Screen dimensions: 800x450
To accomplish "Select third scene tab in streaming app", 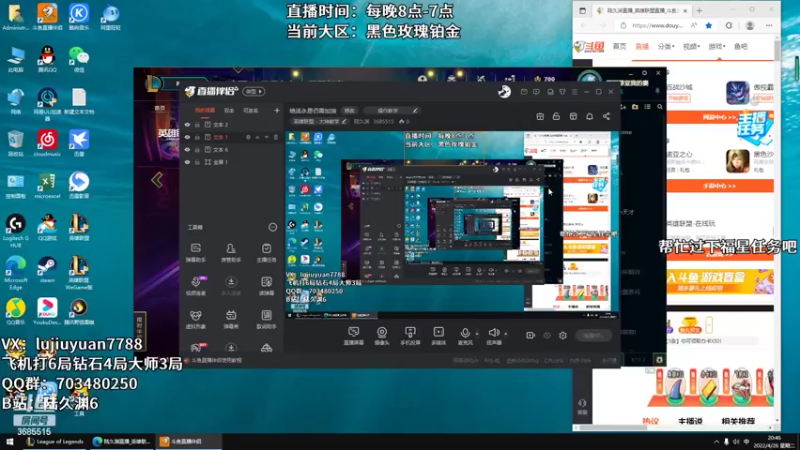I will (250, 110).
